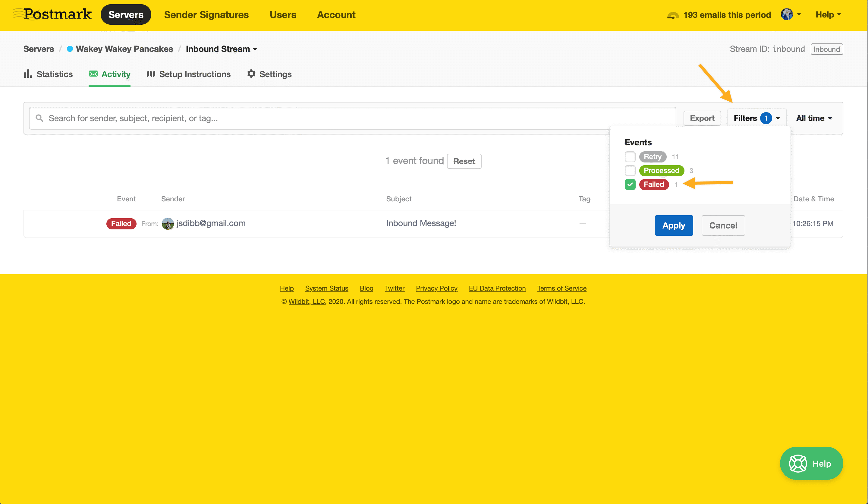Image resolution: width=868 pixels, height=504 pixels.
Task: Open the 'Inbound Message!' subject
Action: click(421, 223)
